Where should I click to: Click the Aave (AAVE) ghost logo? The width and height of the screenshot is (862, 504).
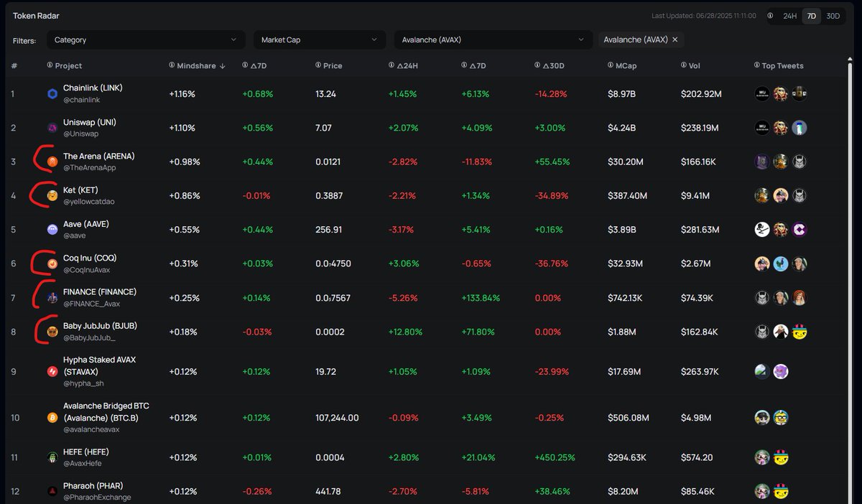click(x=52, y=230)
